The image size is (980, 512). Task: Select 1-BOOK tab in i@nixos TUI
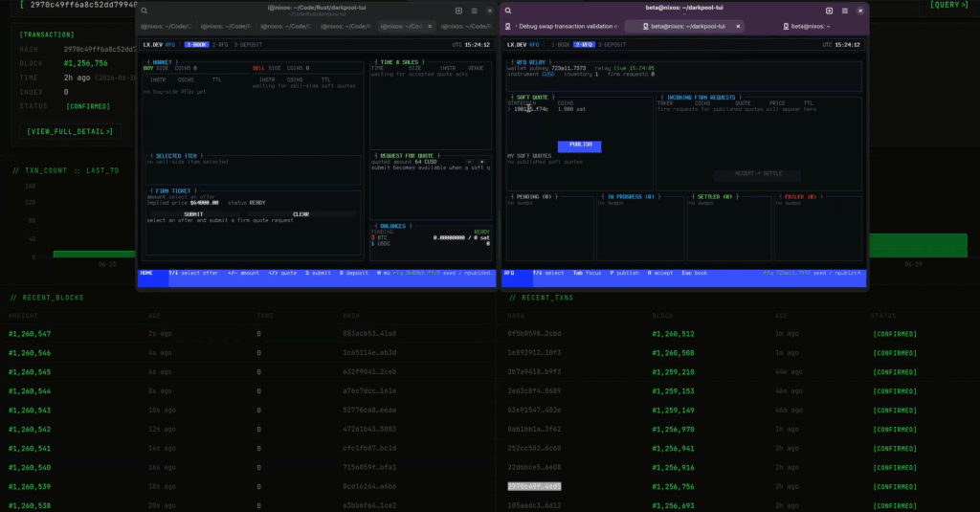coord(196,45)
